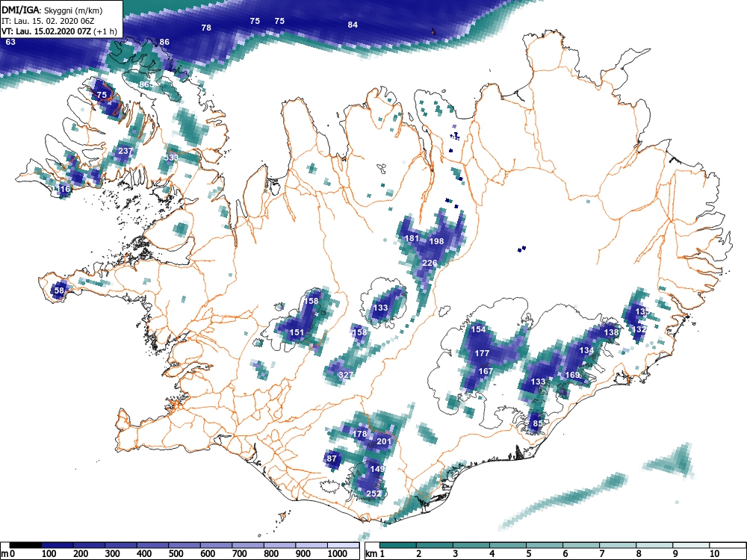Click the visibility value 78
The width and height of the screenshot is (747, 560).
coord(206,28)
